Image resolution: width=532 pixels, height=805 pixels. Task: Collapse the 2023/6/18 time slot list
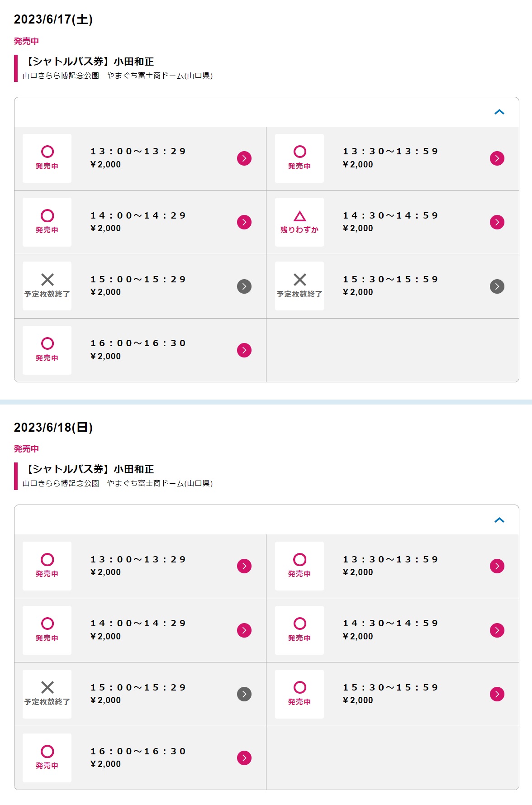tap(499, 520)
